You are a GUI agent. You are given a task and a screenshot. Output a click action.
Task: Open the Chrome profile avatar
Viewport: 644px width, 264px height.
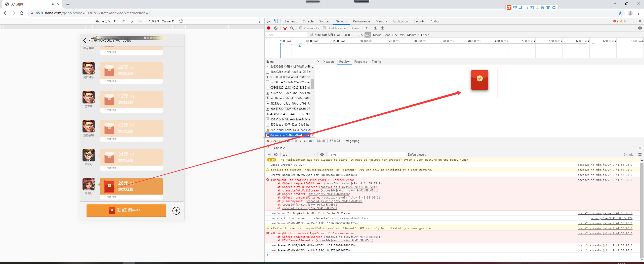(630, 13)
